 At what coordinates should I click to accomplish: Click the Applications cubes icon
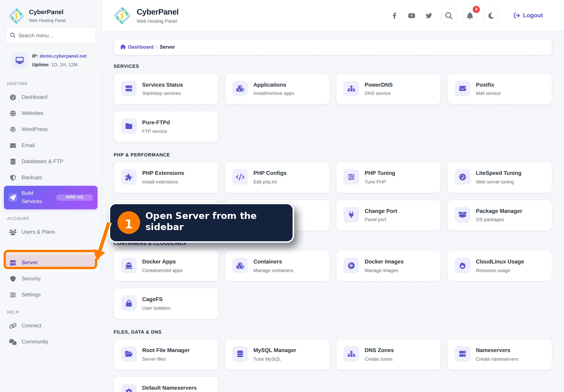coord(240,89)
